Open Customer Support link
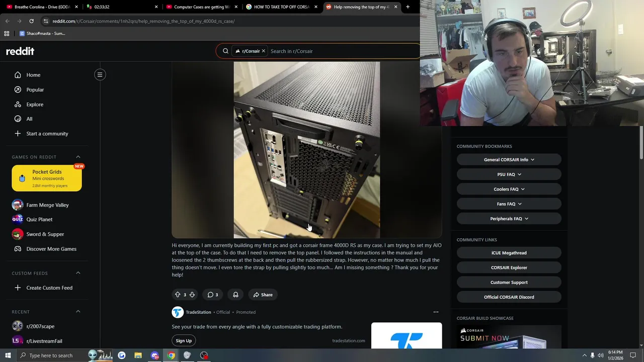The height and width of the screenshot is (362, 644). [509, 282]
